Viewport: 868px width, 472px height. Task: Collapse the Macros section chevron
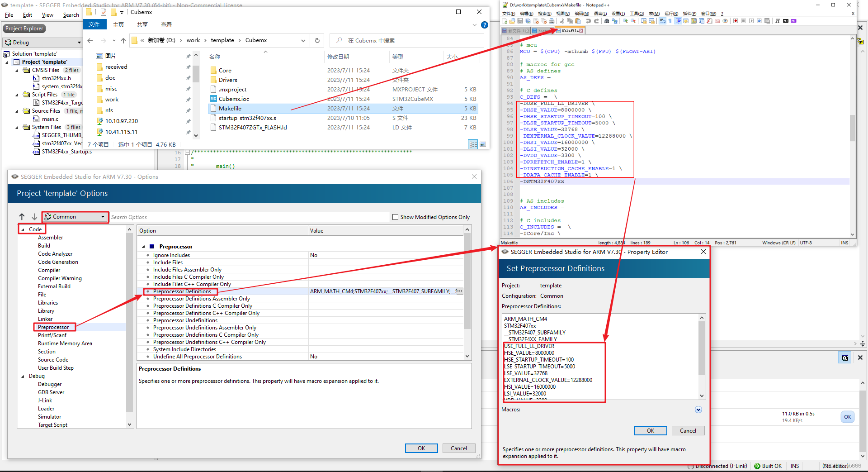698,410
